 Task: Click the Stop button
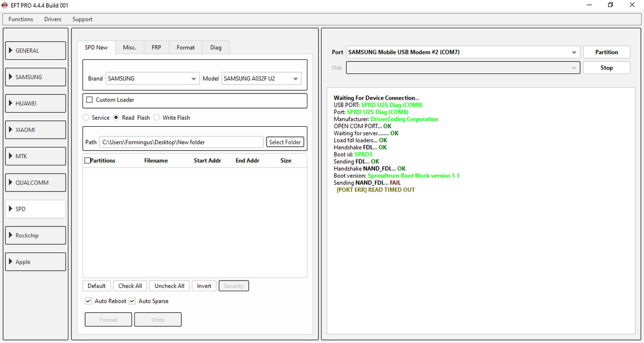[x=607, y=68]
